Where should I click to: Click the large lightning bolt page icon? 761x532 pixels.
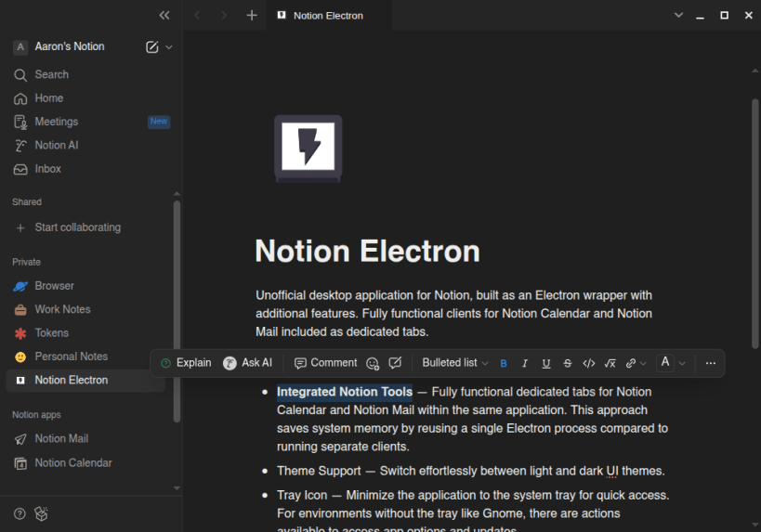[x=308, y=149]
